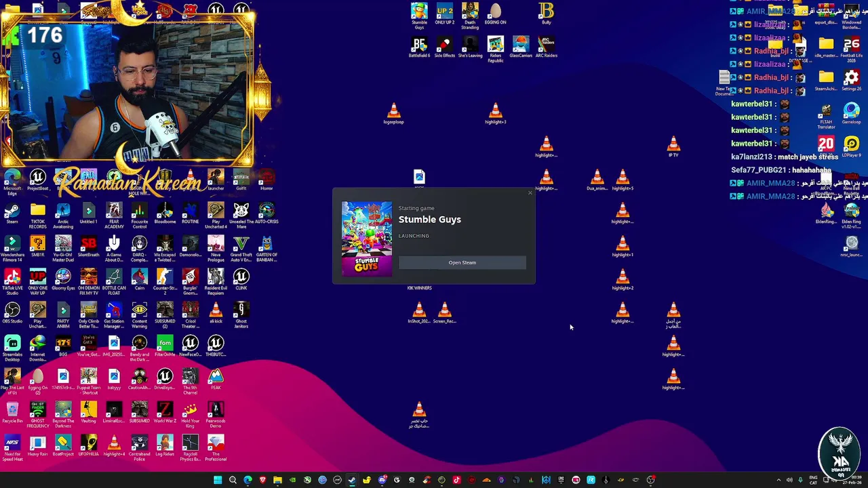Screen dimensions: 868x488
Task: Select the Bully game shortcut
Action: coord(546,14)
